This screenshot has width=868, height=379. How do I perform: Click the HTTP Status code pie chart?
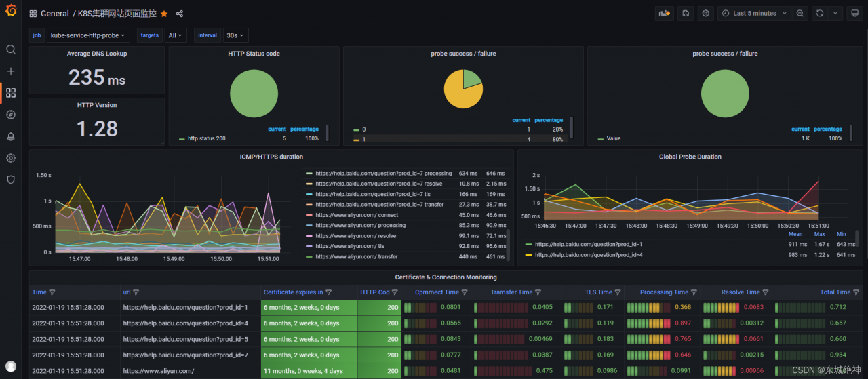254,94
